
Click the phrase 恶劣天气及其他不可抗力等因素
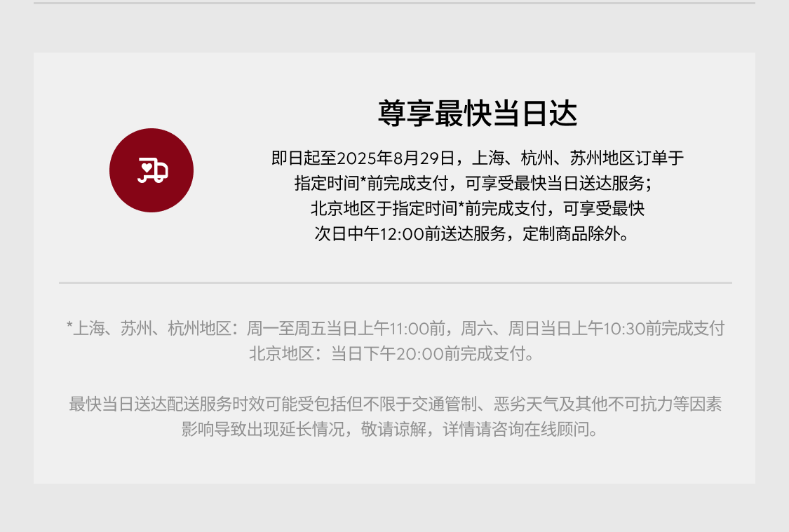click(608, 404)
